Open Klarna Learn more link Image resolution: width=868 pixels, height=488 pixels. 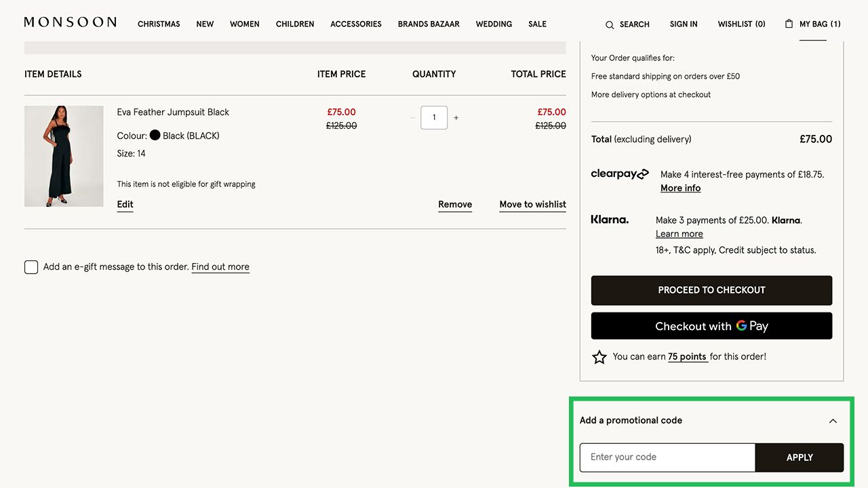coord(679,234)
